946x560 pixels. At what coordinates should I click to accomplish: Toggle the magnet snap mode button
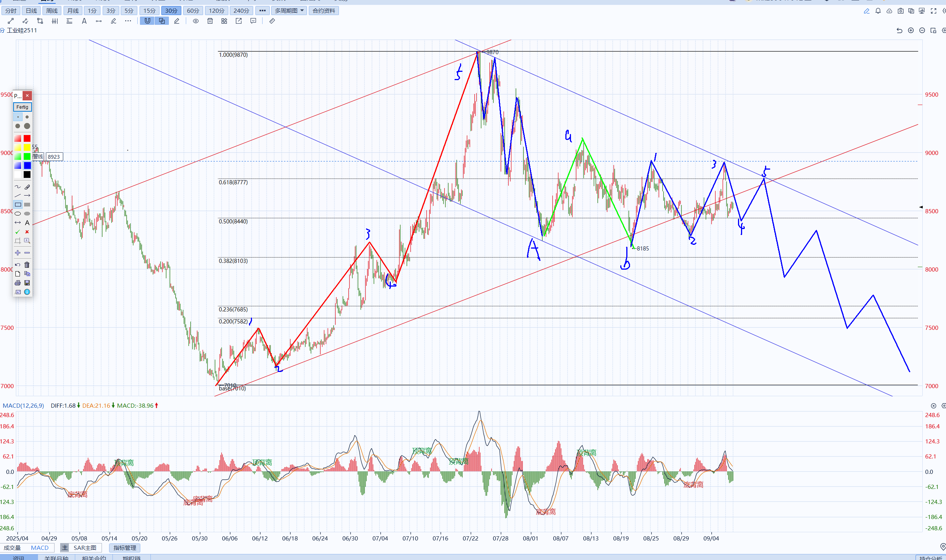point(147,21)
